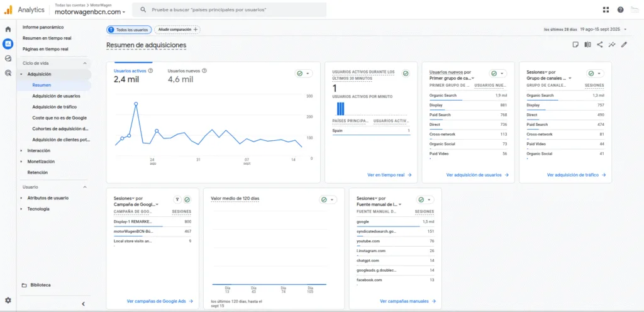Image resolution: width=644 pixels, height=312 pixels.
Task: Click the Todos los usuarios chip
Action: point(130,30)
